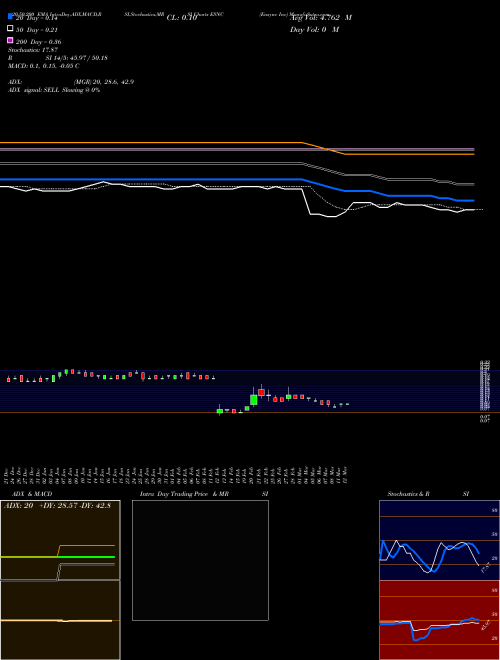
Task: Click the 'CL: 0.10' closing price label
Action: pos(182,18)
